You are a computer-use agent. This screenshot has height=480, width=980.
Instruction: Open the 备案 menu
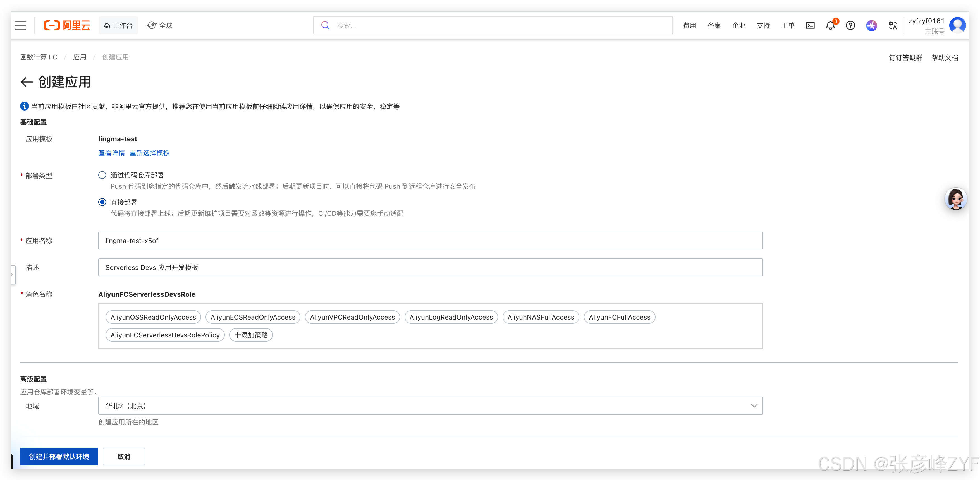[x=714, y=25]
